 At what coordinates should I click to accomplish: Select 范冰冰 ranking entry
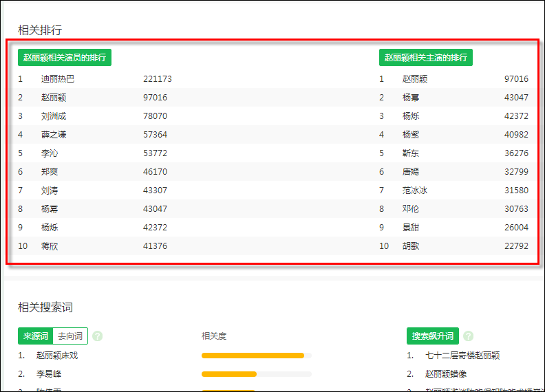[x=415, y=190]
